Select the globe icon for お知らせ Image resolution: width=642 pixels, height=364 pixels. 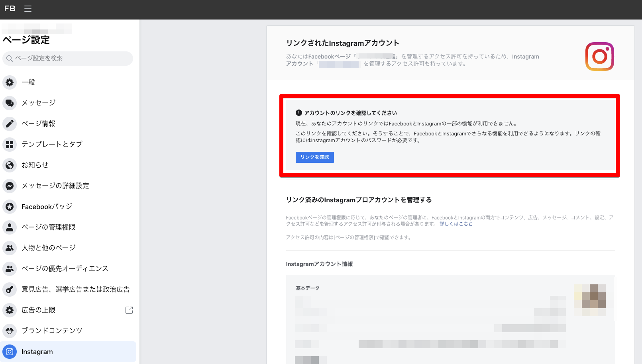coord(10,165)
